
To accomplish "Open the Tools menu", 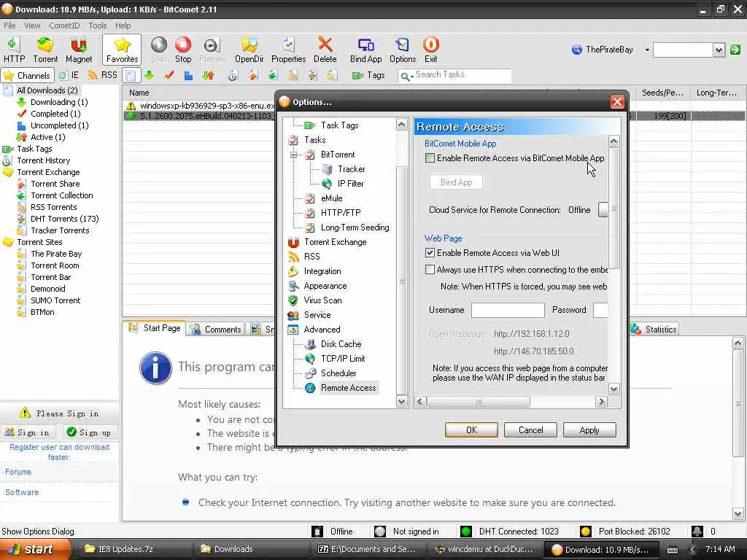I will click(x=97, y=26).
